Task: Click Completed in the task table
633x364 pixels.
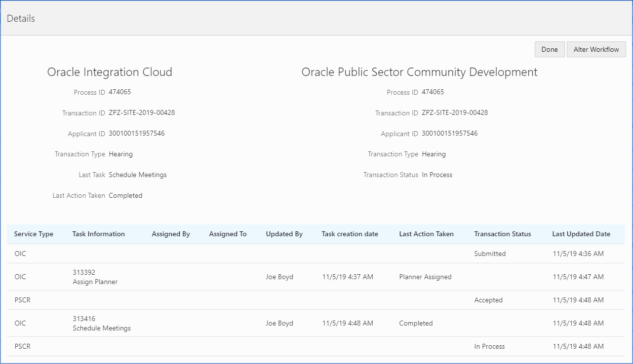Action: tap(416, 323)
